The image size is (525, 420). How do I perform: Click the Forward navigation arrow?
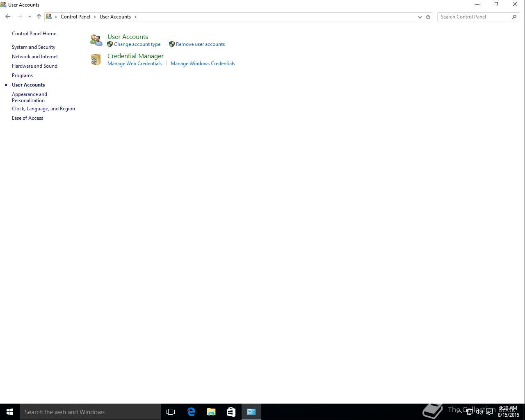click(x=20, y=17)
